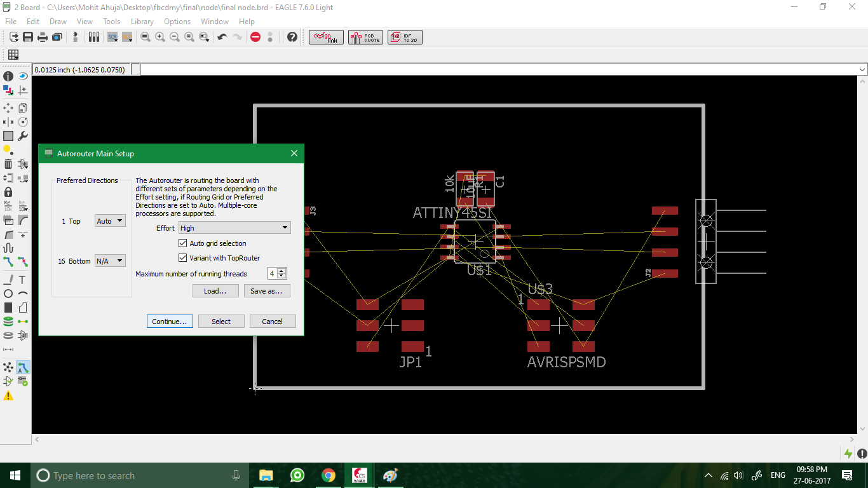Image resolution: width=868 pixels, height=488 pixels.
Task: Select the Lock tool
Action: point(8,192)
